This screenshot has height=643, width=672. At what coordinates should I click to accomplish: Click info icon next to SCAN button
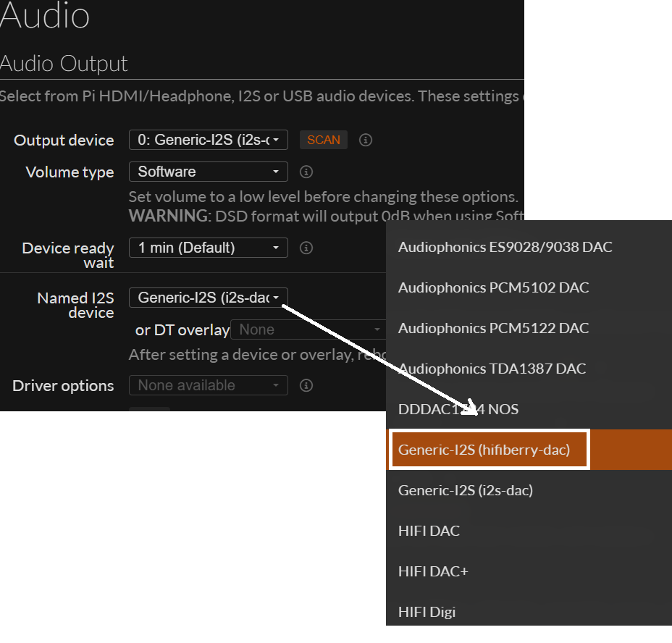[x=366, y=140]
